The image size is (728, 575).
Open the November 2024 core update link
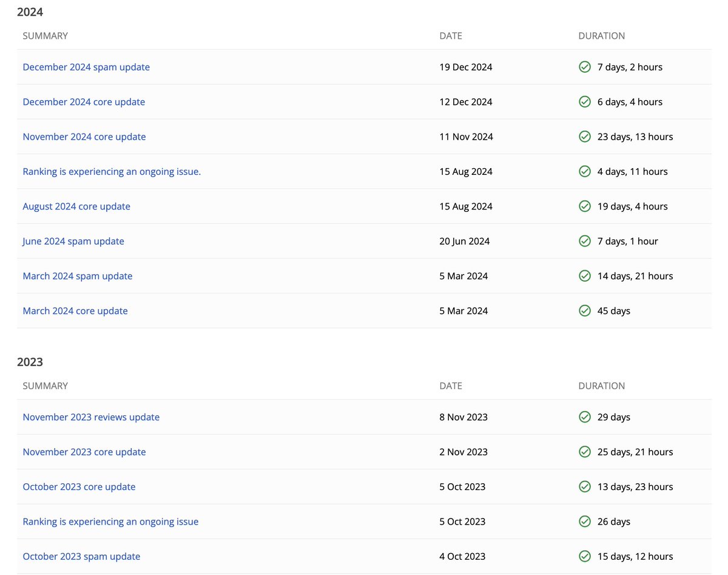coord(84,137)
